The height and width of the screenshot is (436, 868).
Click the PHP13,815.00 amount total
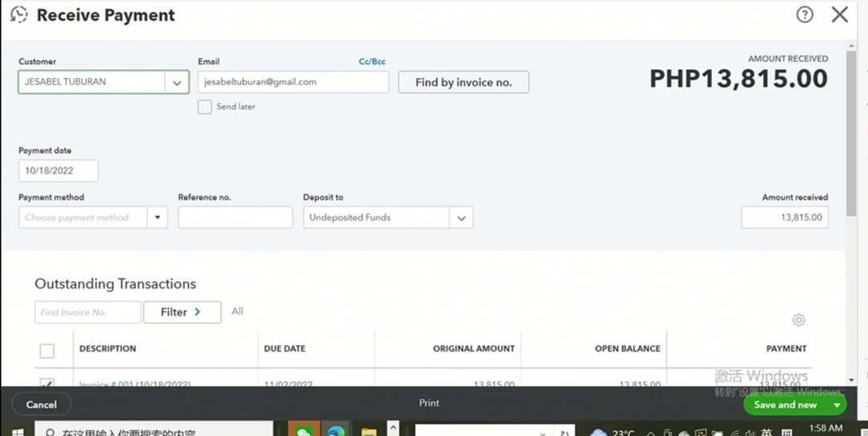coord(739,79)
